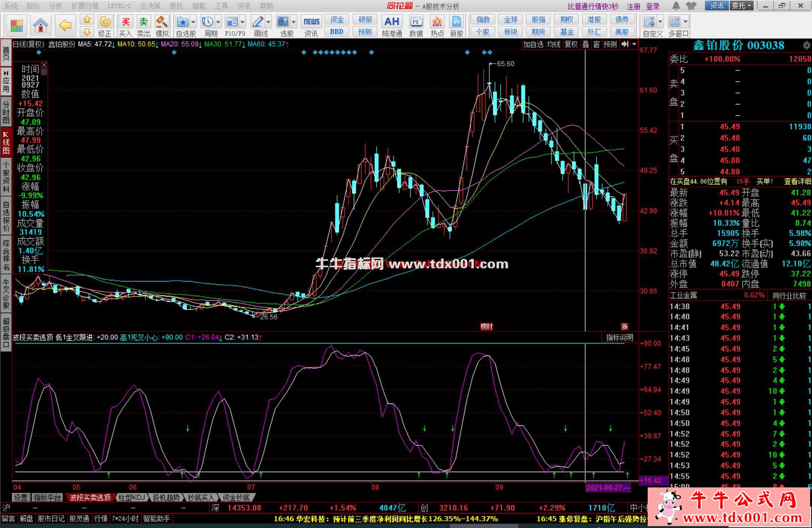Click the yellow up arrow toolbar icon
This screenshot has height=528, width=812.
pos(87,20)
